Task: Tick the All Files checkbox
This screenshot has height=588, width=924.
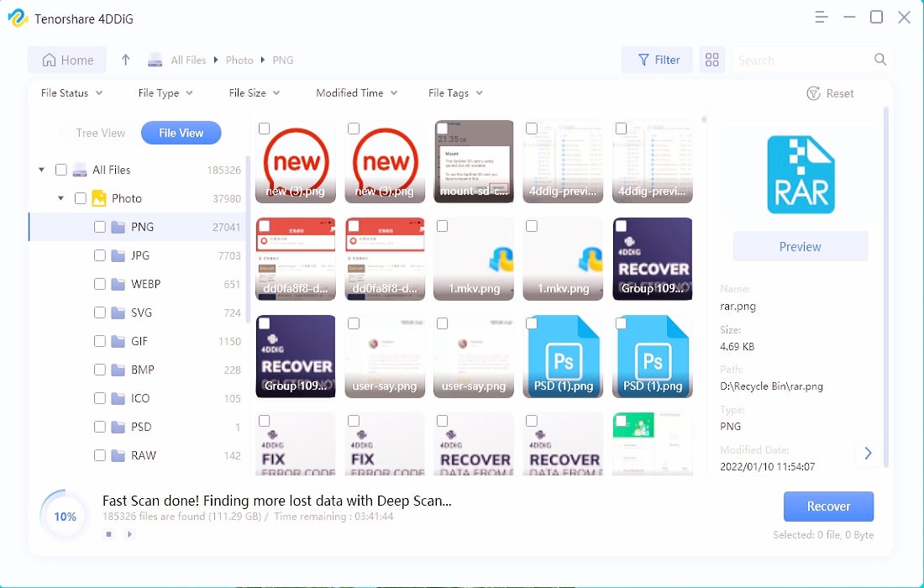Action: click(x=61, y=170)
